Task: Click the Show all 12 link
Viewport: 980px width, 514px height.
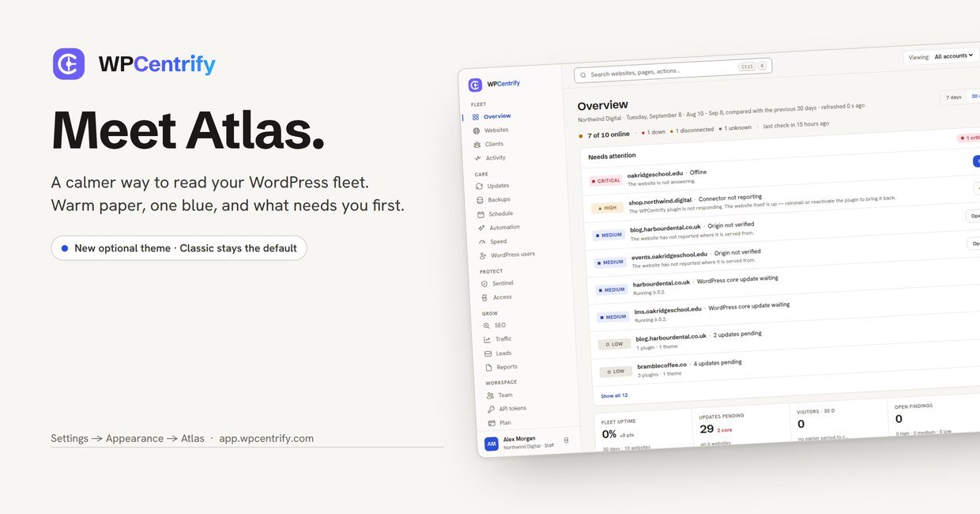Action: pos(614,395)
